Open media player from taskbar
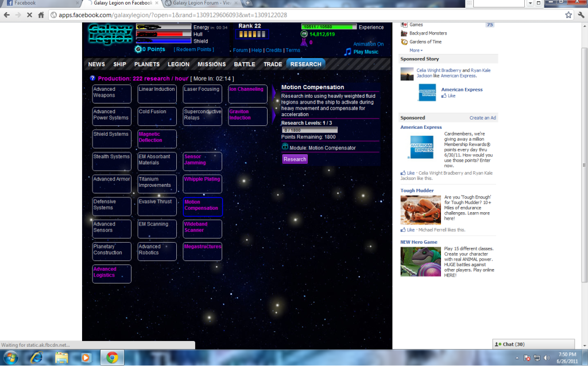The width and height of the screenshot is (588, 368). [86, 358]
